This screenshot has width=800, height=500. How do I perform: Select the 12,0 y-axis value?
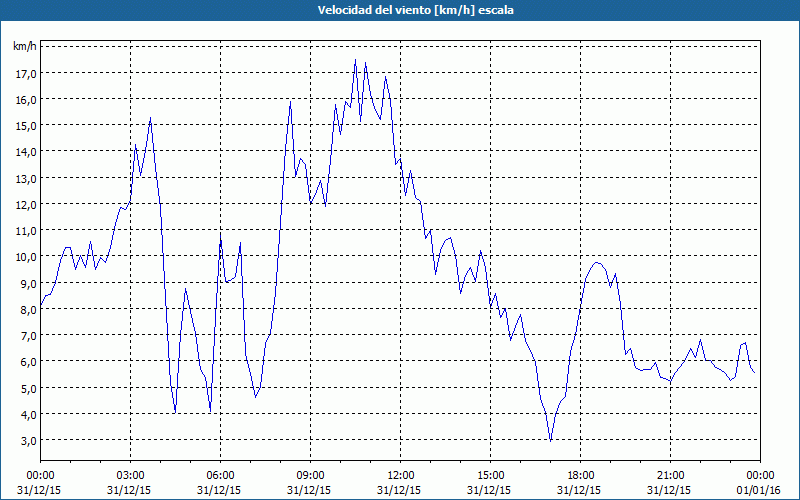pos(26,205)
